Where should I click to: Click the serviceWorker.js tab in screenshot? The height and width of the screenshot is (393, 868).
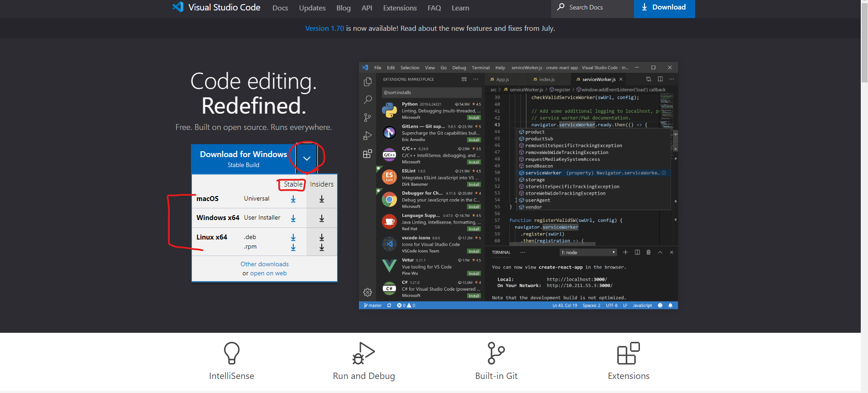point(599,79)
